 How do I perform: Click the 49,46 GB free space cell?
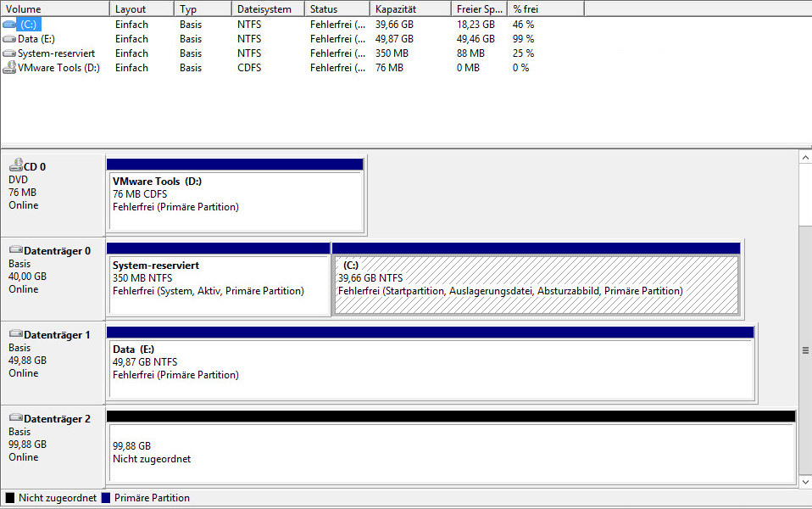click(x=476, y=39)
